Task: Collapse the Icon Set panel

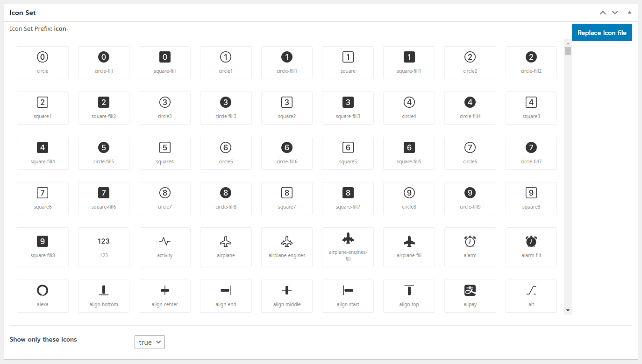Action: [x=629, y=13]
